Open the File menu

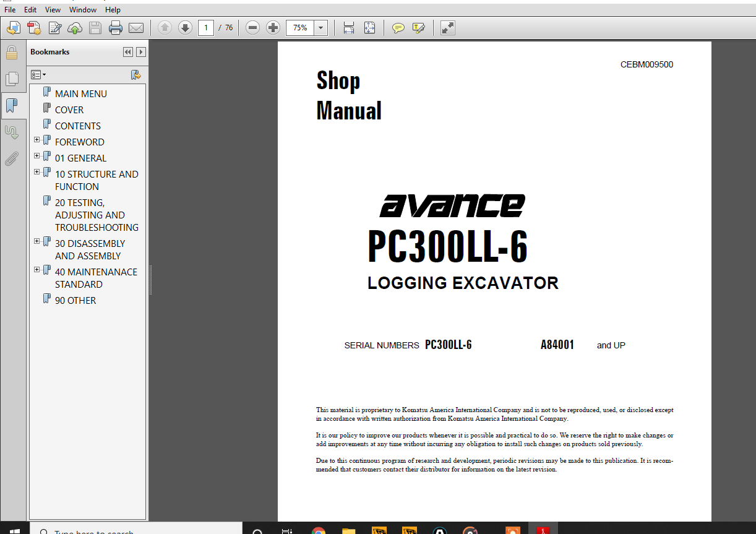(x=10, y=10)
